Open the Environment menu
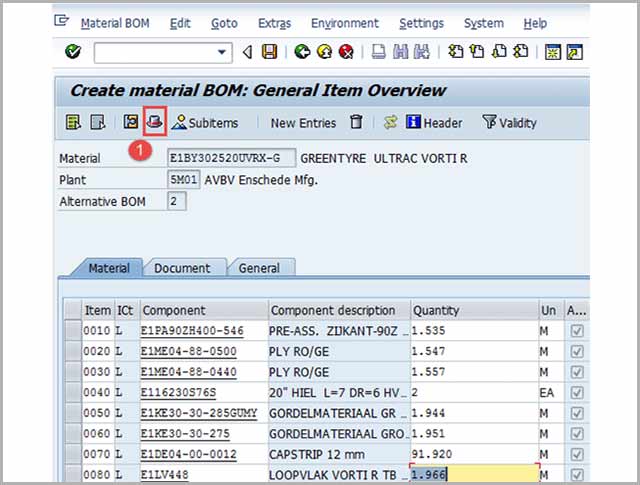 (x=345, y=23)
